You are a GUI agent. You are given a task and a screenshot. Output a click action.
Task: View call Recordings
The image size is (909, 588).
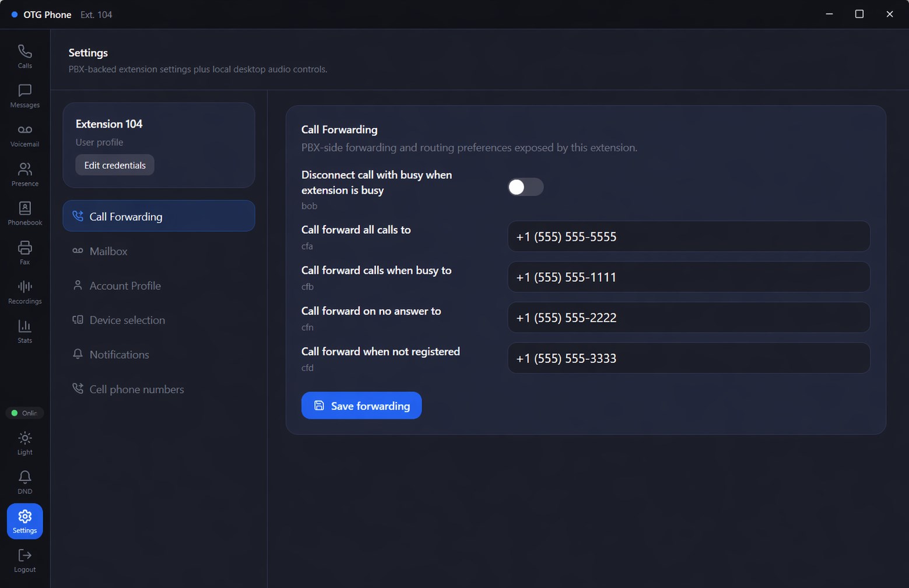(24, 292)
